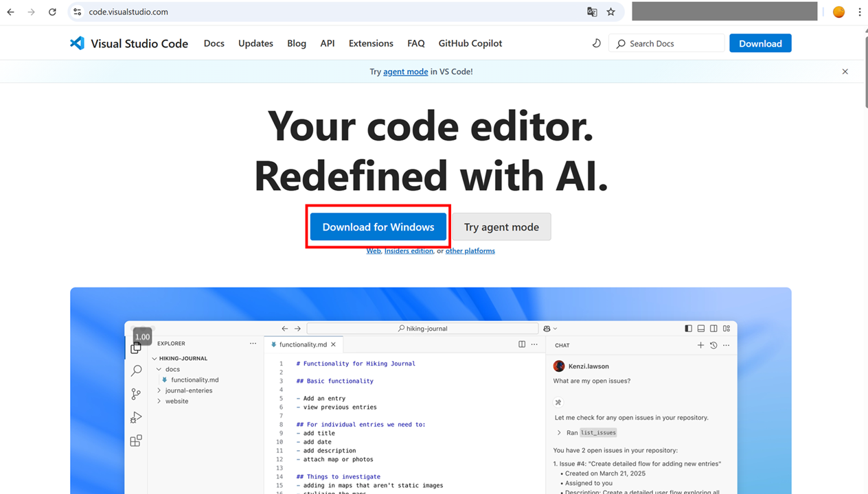Open the Updates menu item
This screenshot has width=868, height=494.
pyautogui.click(x=255, y=43)
